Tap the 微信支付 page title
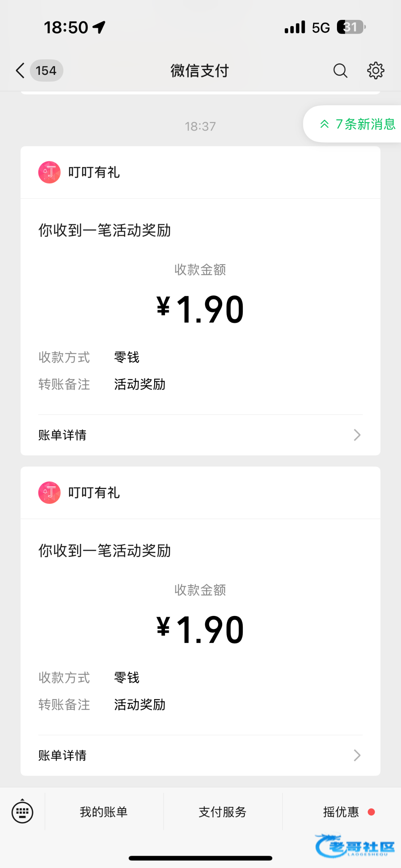The image size is (401, 868). 200,71
